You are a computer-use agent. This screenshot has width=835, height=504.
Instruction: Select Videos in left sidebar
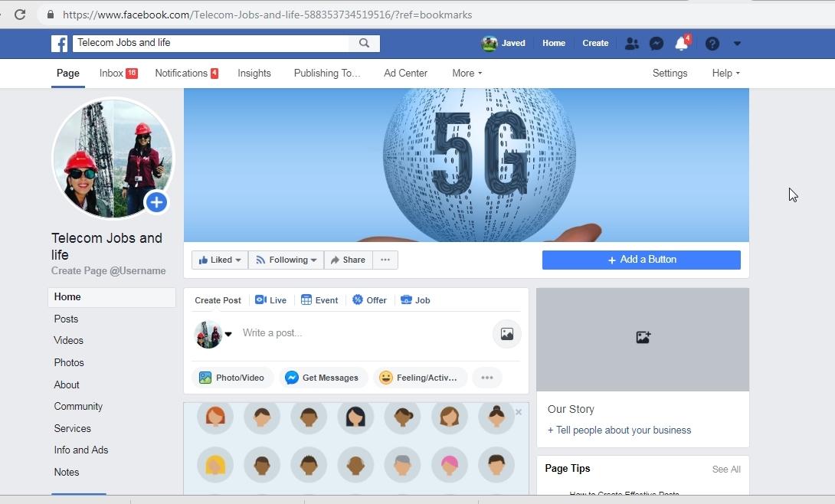click(x=68, y=341)
